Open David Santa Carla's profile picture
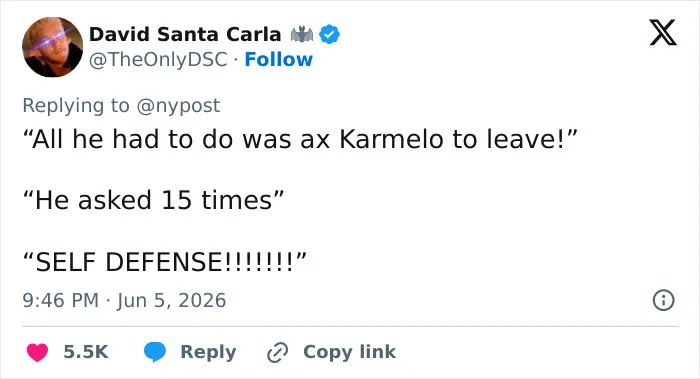Image resolution: width=700 pixels, height=379 pixels. [52, 47]
